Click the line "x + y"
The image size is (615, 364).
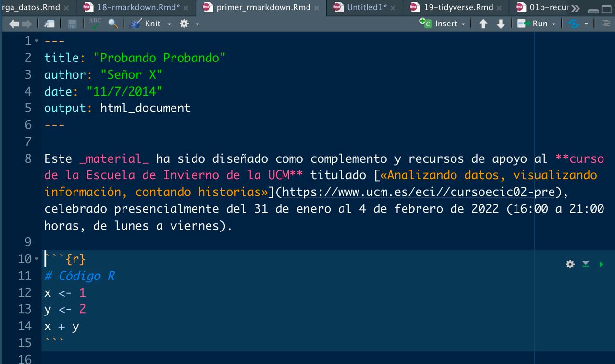pyautogui.click(x=61, y=327)
